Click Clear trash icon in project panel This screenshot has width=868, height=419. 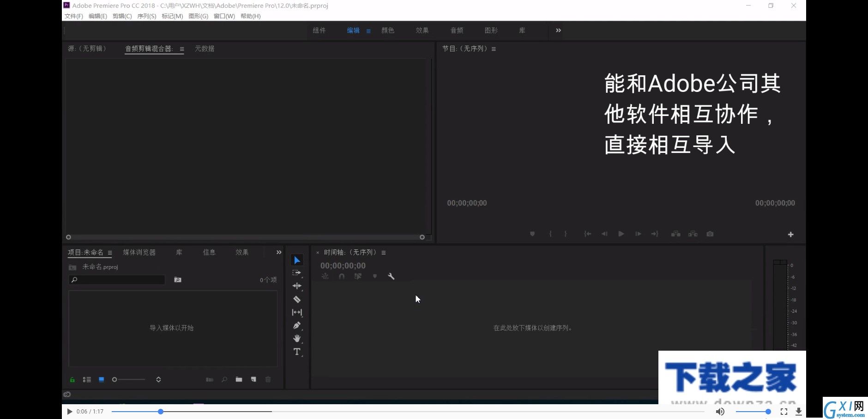pos(268,380)
